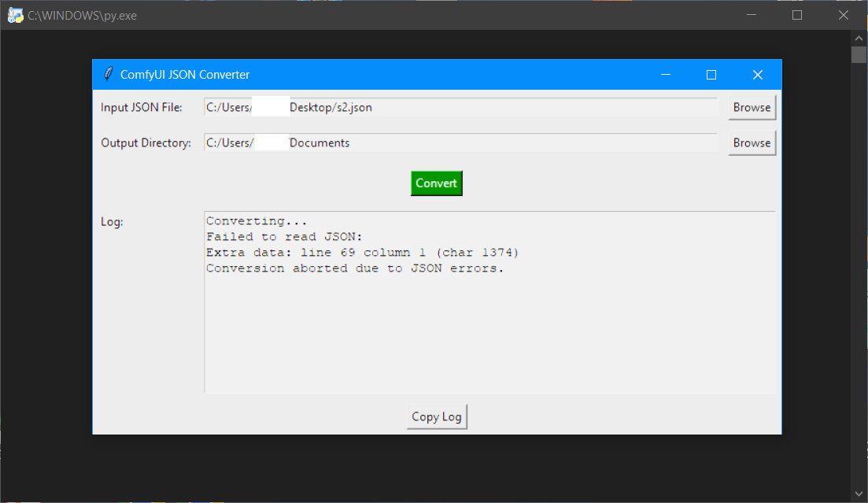Click the console scrollbar down arrow
868x503 pixels.
859,494
